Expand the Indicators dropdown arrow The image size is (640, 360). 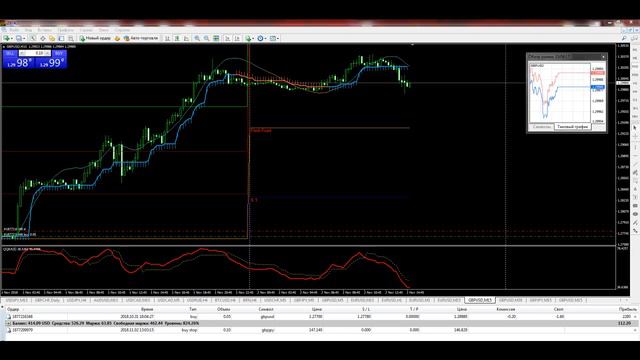click(x=253, y=38)
